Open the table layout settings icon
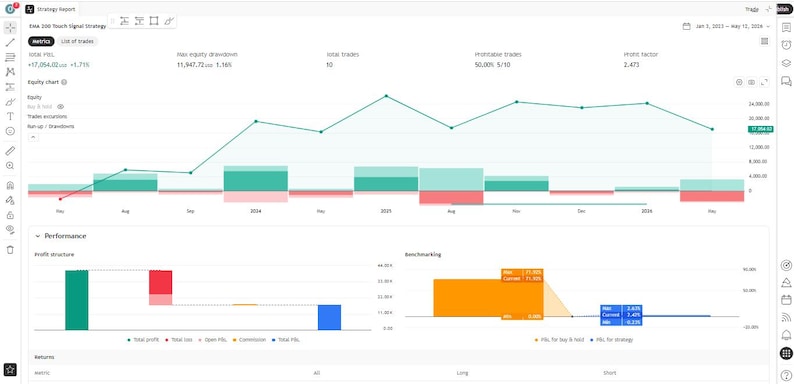This screenshot has width=794, height=384. [765, 42]
